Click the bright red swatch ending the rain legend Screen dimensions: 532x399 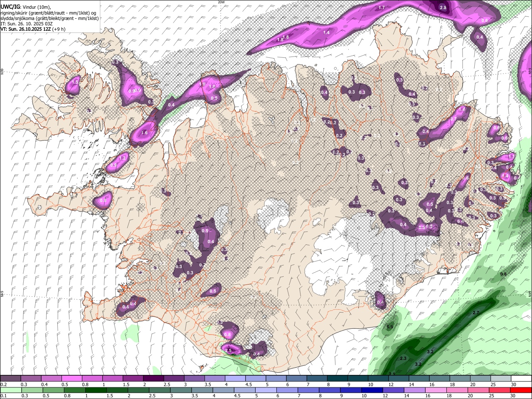[x=521, y=390]
